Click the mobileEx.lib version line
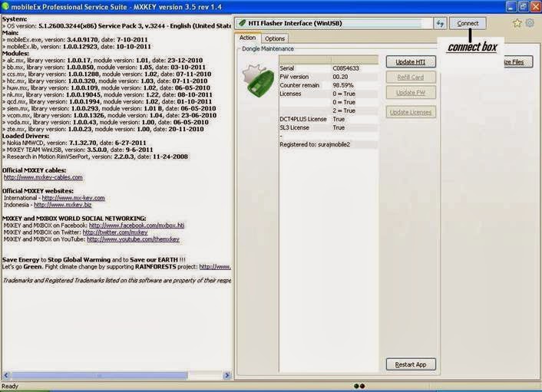The width and height of the screenshot is (542, 392). (77, 47)
